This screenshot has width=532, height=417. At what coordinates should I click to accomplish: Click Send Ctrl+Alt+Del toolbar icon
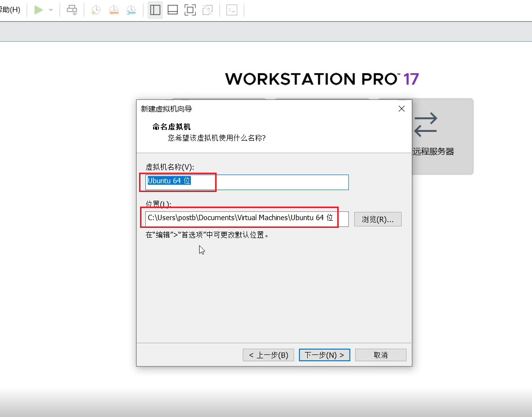(72, 10)
